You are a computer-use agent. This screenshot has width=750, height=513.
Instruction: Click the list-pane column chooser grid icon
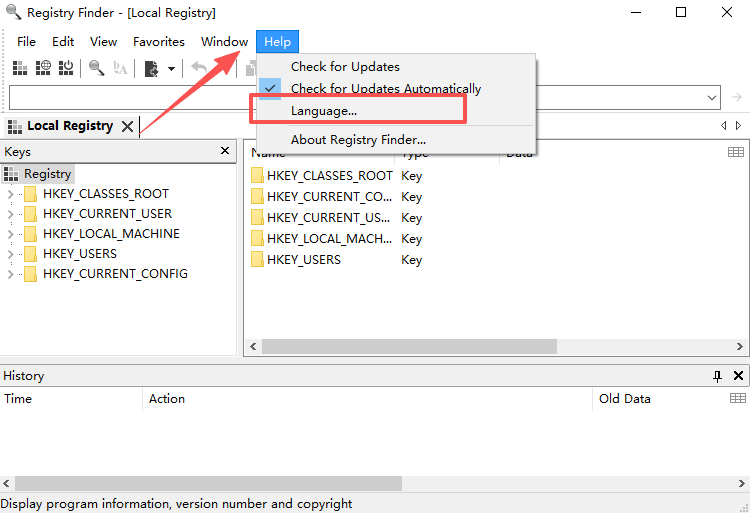click(x=736, y=152)
